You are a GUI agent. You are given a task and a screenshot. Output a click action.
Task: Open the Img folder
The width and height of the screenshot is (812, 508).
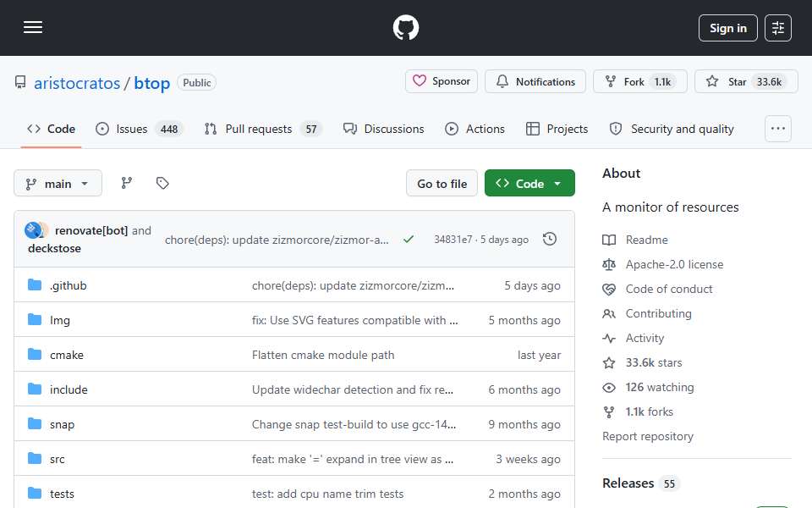tap(59, 320)
